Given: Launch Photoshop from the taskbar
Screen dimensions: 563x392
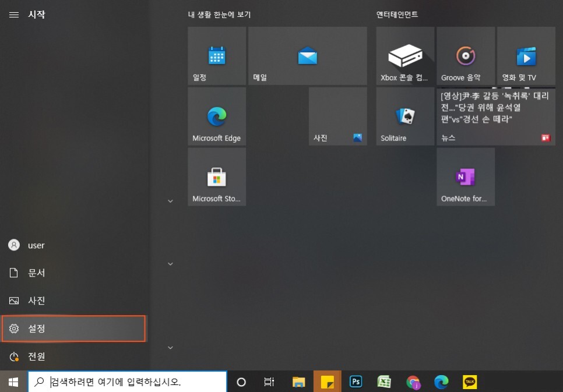Looking at the screenshot, I should [356, 382].
